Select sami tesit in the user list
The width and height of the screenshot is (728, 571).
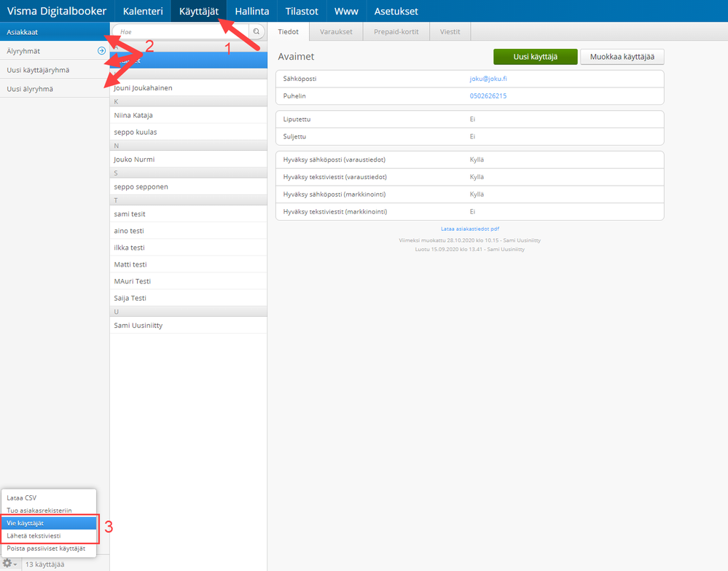(189, 214)
